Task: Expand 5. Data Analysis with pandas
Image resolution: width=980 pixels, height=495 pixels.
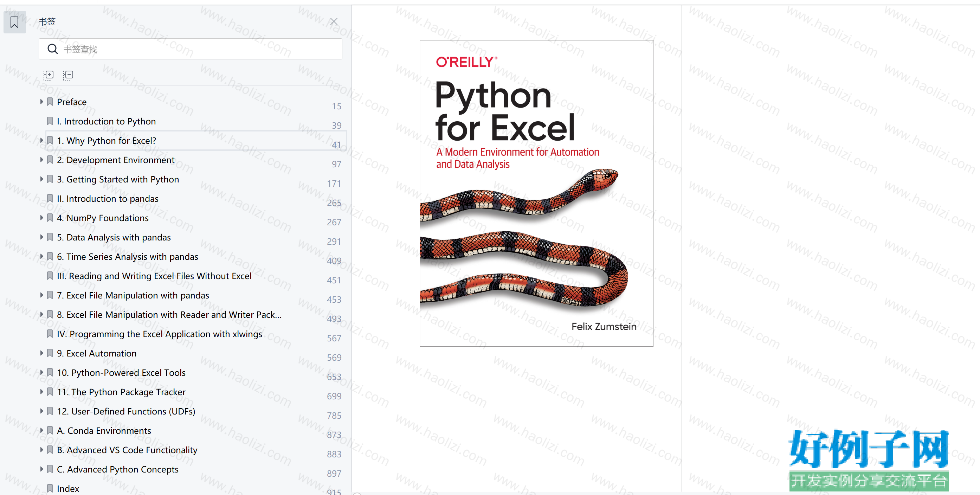Action: point(41,237)
